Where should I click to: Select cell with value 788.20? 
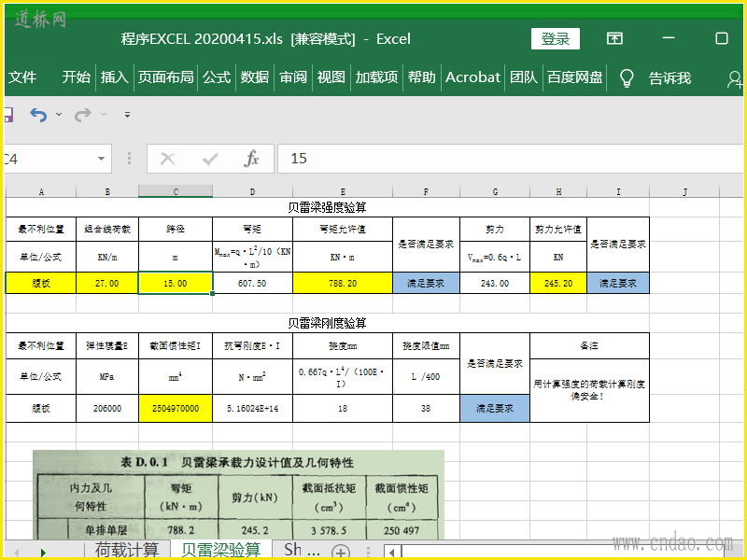(x=343, y=283)
